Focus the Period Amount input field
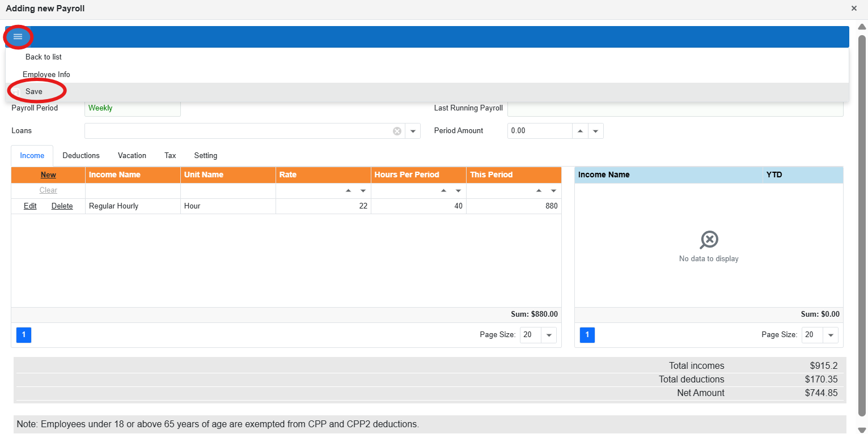This screenshot has width=868, height=434. (540, 131)
